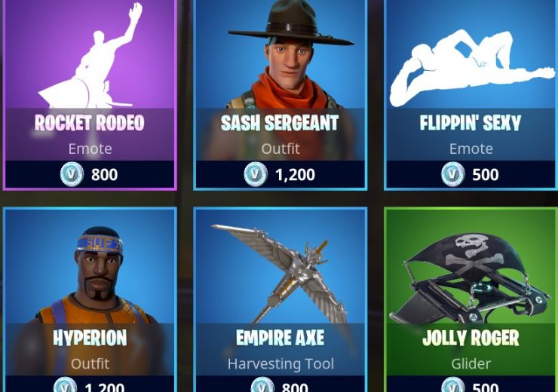This screenshot has width=558, height=392.
Task: Click the Rocket Rodeo emote silhouette icon
Action: click(x=90, y=57)
